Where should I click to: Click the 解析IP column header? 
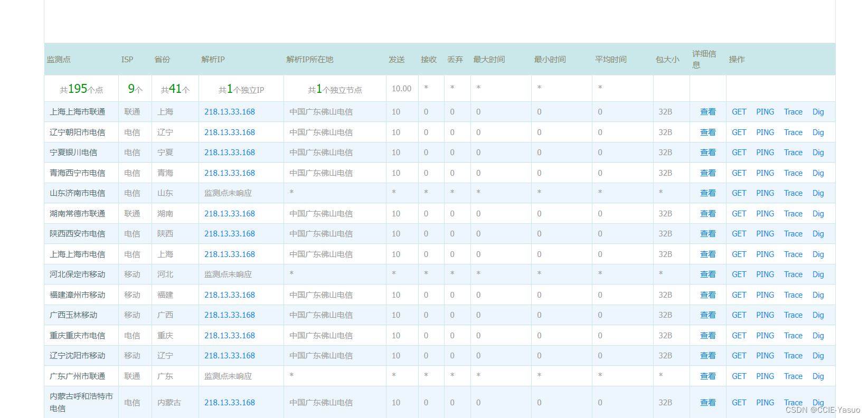click(x=213, y=60)
